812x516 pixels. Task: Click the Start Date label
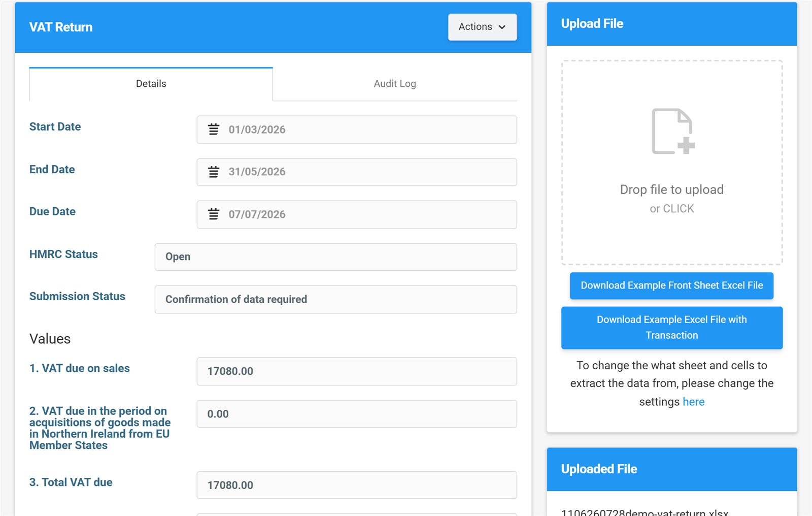[x=55, y=126]
